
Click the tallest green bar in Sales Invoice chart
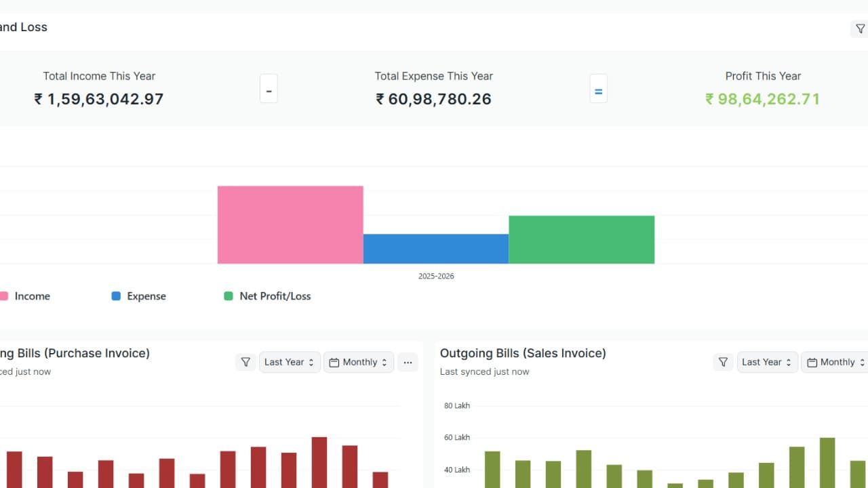827,464
